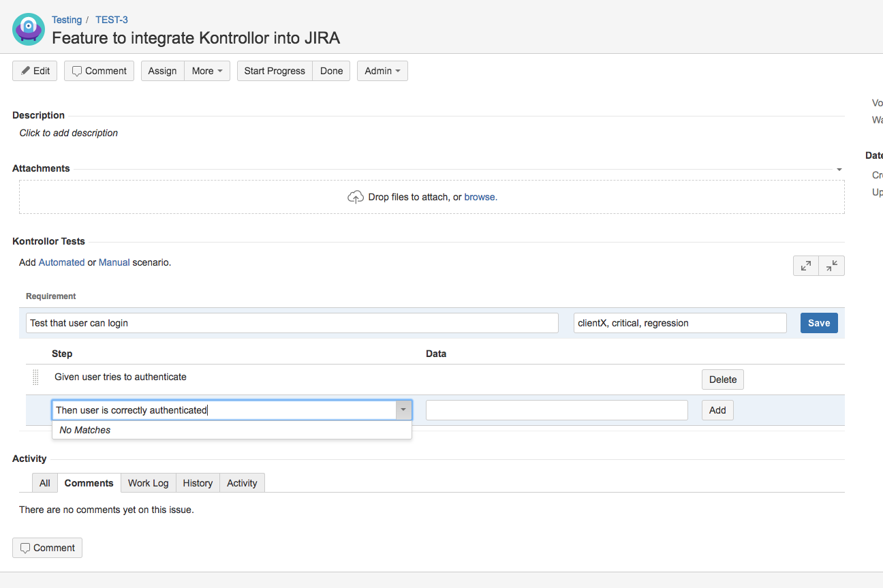Switch to the Work Log tab

click(148, 483)
